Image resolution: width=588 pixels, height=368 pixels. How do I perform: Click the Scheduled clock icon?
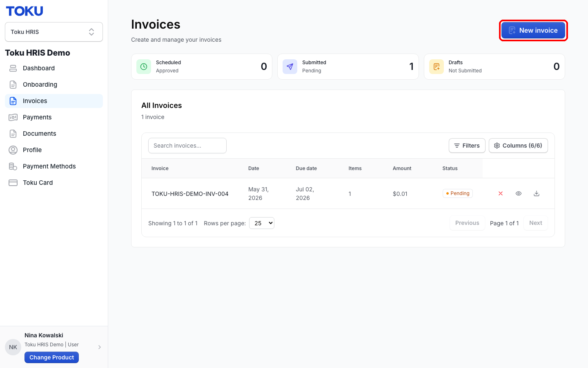(144, 67)
